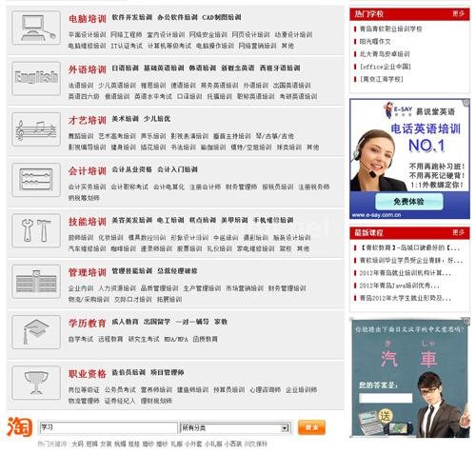Select the music notes icon for 才艺培训
Image resolution: width=476 pixels, height=454 pixels.
tap(36, 129)
